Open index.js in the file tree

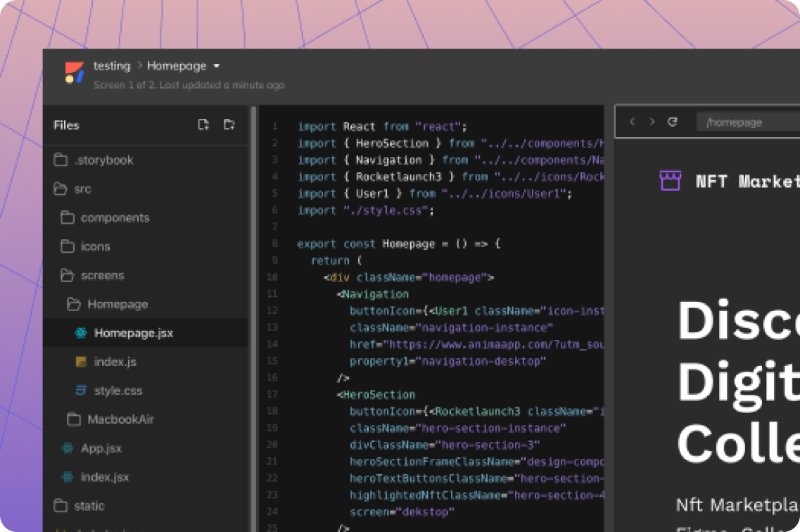pos(115,362)
